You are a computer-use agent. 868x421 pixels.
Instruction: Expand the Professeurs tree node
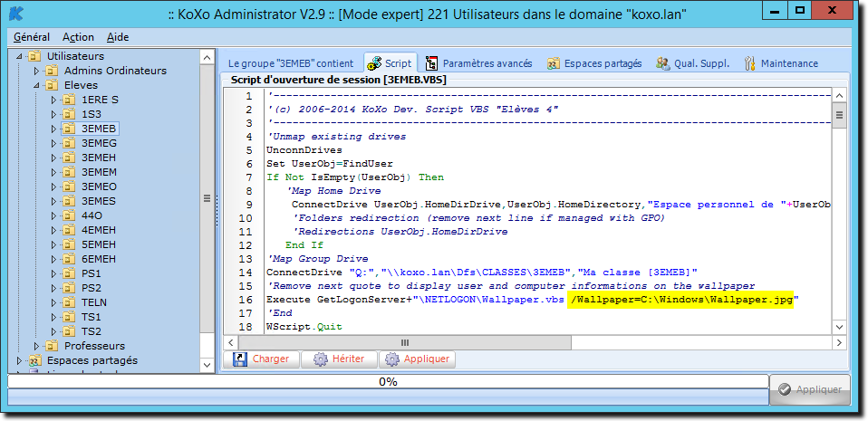tap(37, 346)
